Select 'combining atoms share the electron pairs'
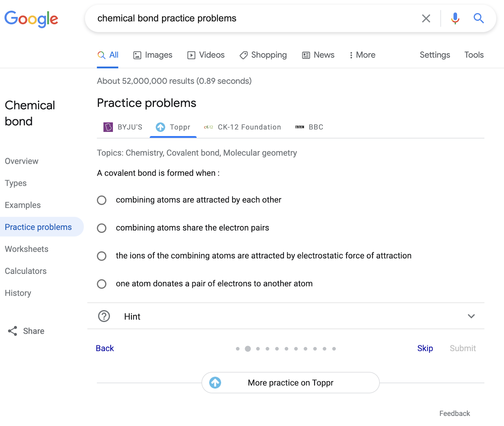504x426 pixels. [101, 228]
